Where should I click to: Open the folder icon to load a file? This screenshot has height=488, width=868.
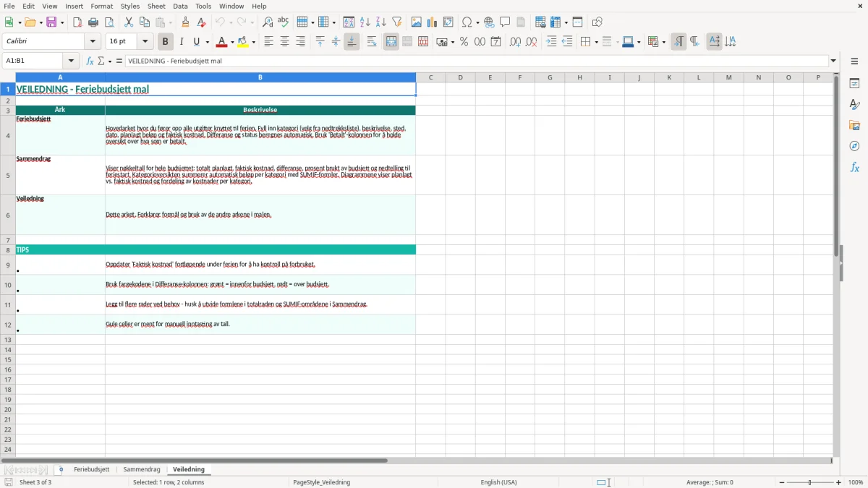(x=30, y=22)
